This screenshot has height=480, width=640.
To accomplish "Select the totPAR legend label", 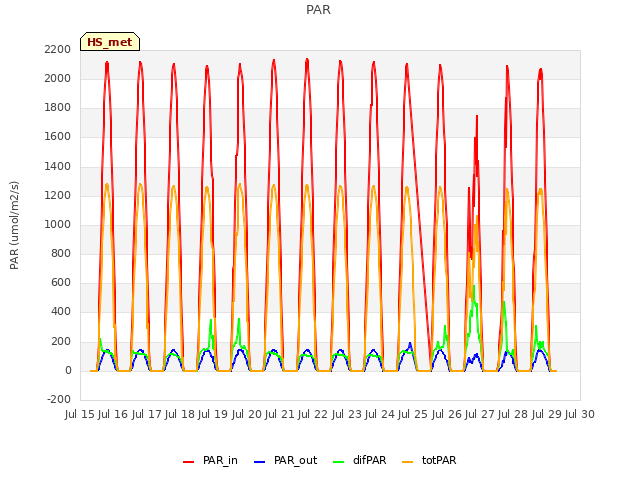I will click(x=439, y=460).
